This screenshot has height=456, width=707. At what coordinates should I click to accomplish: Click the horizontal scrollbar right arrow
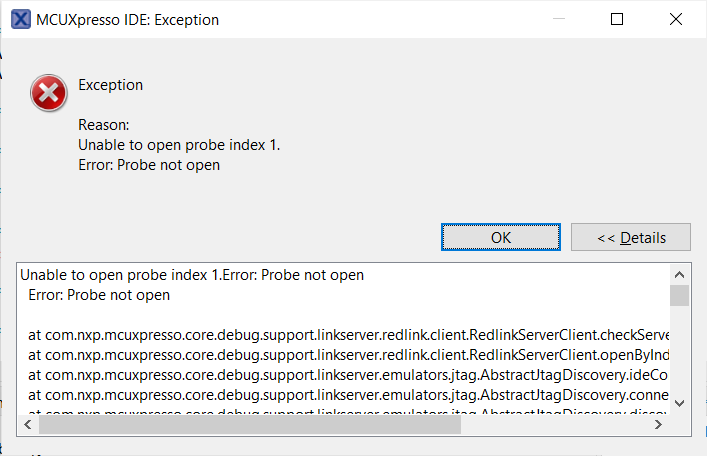[x=658, y=425]
